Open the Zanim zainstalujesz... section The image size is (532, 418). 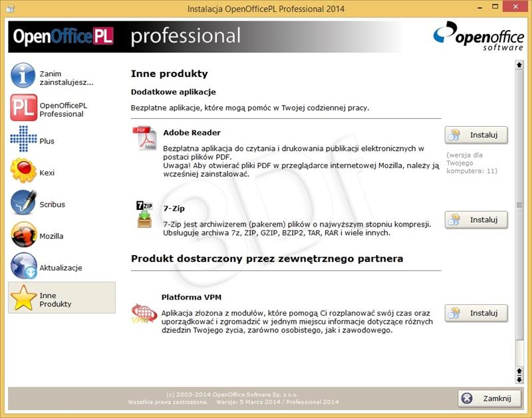pyautogui.click(x=66, y=78)
